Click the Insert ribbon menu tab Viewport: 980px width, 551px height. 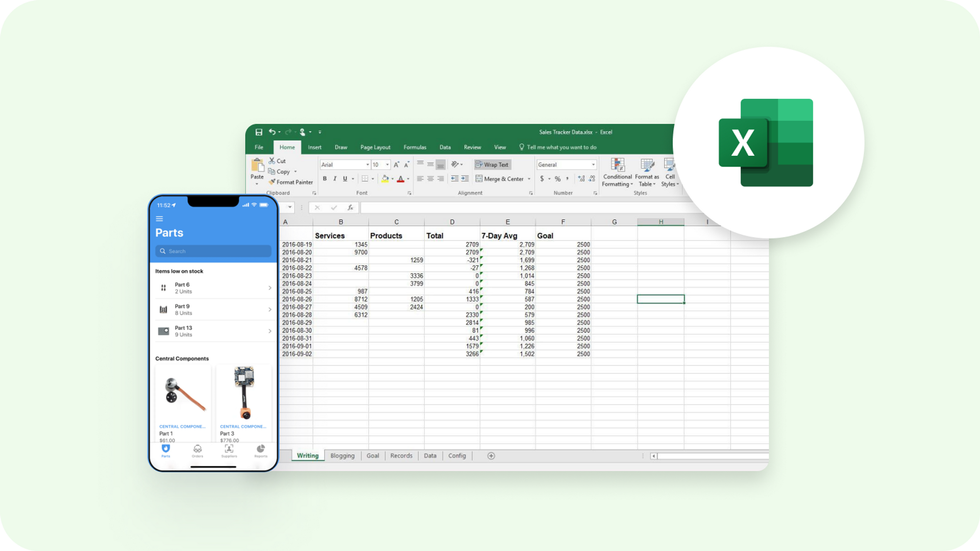(314, 146)
